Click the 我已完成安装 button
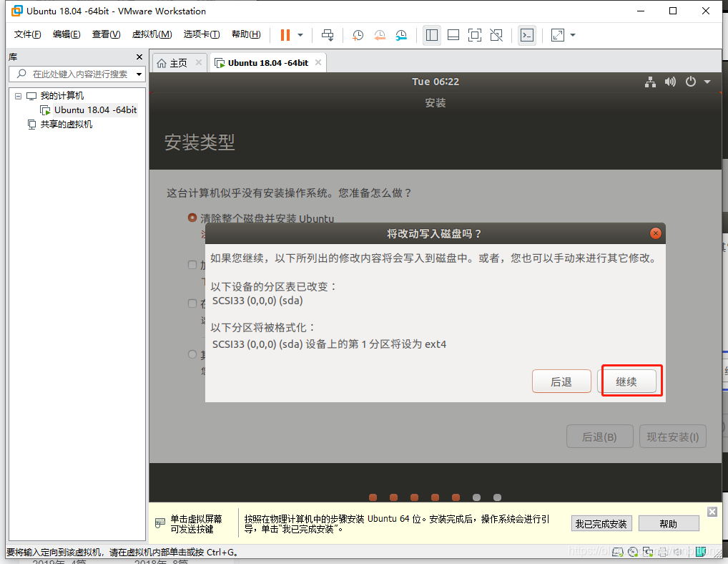The width and height of the screenshot is (728, 564). tap(601, 523)
